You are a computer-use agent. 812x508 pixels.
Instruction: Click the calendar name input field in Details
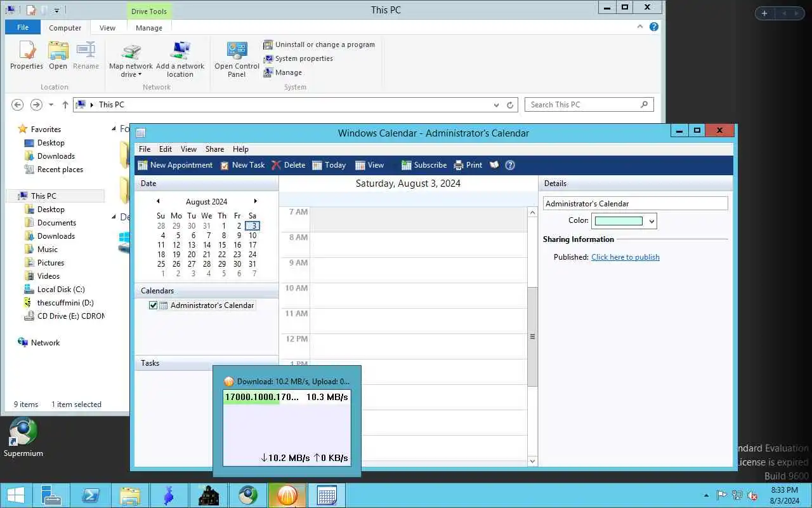(x=635, y=204)
